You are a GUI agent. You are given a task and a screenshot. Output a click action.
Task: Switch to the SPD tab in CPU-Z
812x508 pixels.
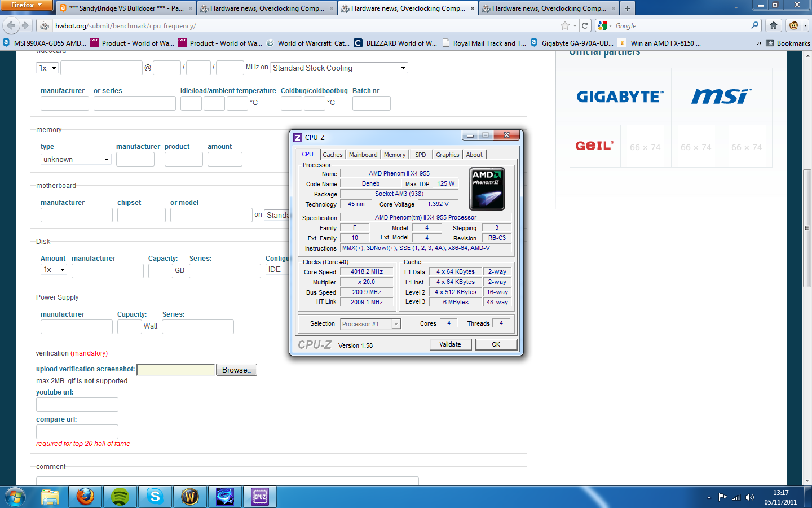coord(421,155)
